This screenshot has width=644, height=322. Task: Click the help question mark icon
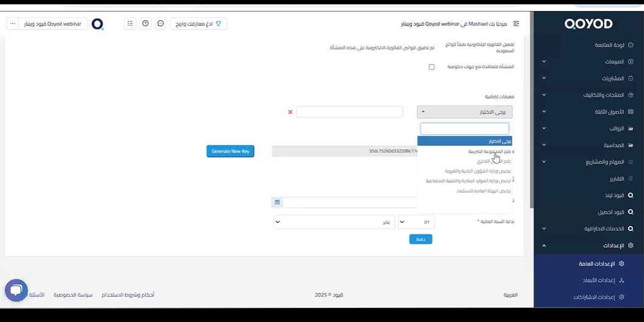[145, 24]
